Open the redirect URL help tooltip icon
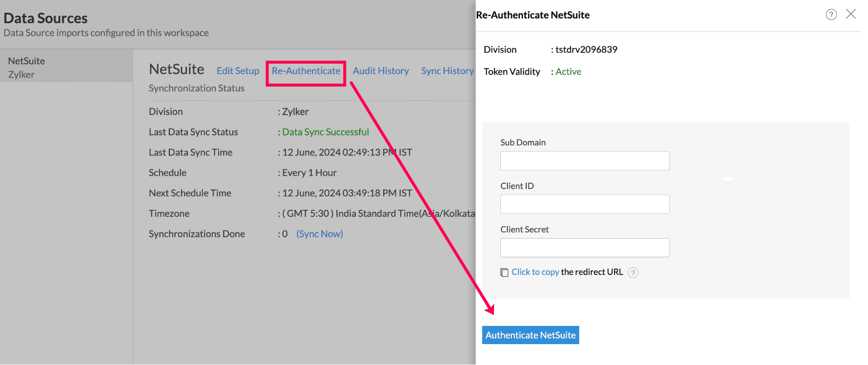This screenshot has width=868, height=365. click(x=633, y=272)
